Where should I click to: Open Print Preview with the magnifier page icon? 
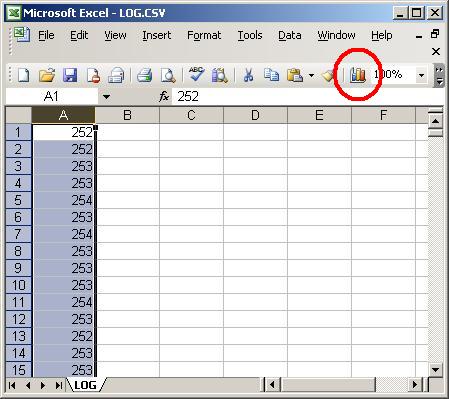click(168, 75)
